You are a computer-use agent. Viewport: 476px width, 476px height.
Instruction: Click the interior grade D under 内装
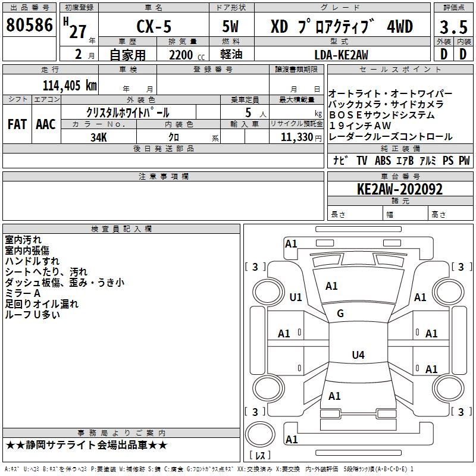tap(464, 54)
